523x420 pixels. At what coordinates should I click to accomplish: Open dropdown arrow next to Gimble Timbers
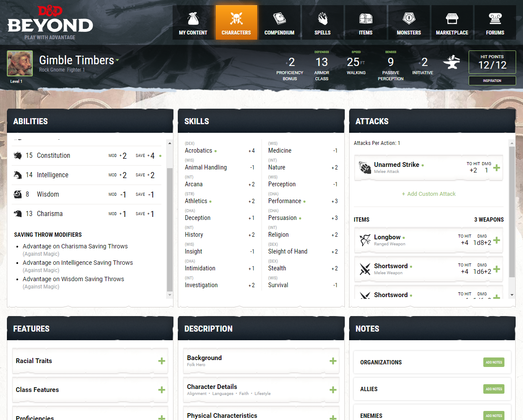117,61
